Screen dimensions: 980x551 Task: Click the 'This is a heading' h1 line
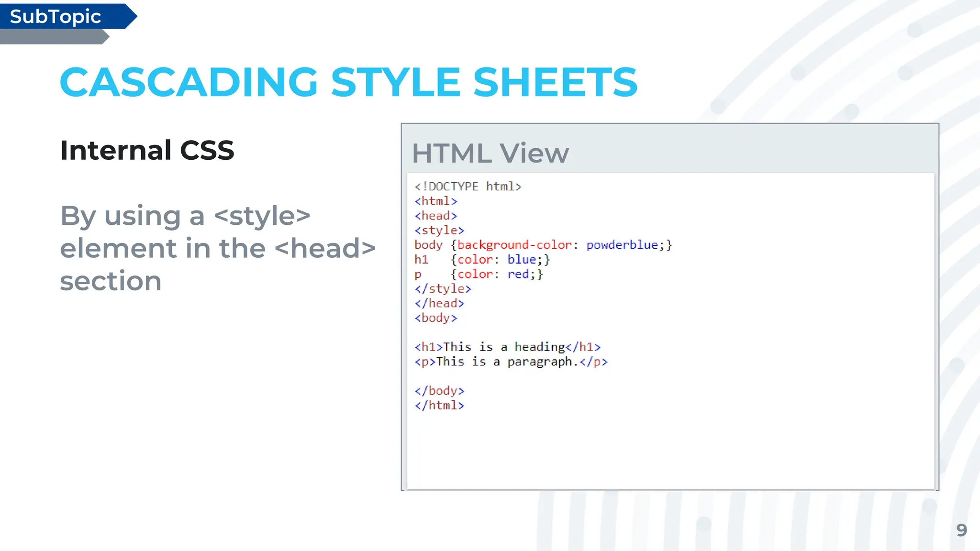click(508, 347)
